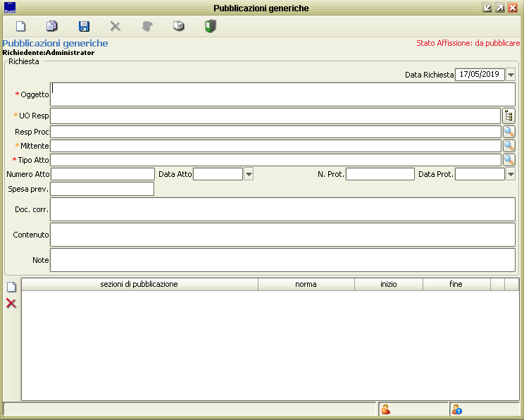Click the 'inizio' column header
This screenshot has height=420, width=524.
click(389, 284)
